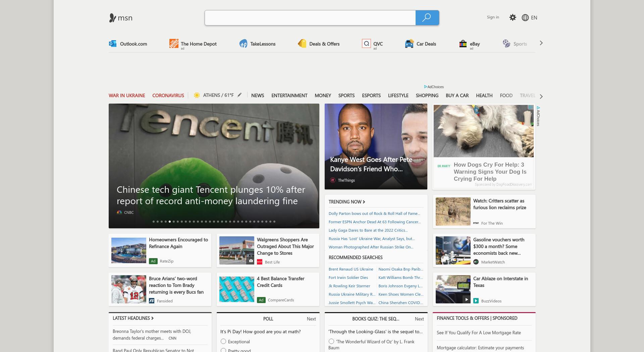The height and width of the screenshot is (352, 644).
Task: Click The Home Depot logo icon
Action: point(174,44)
